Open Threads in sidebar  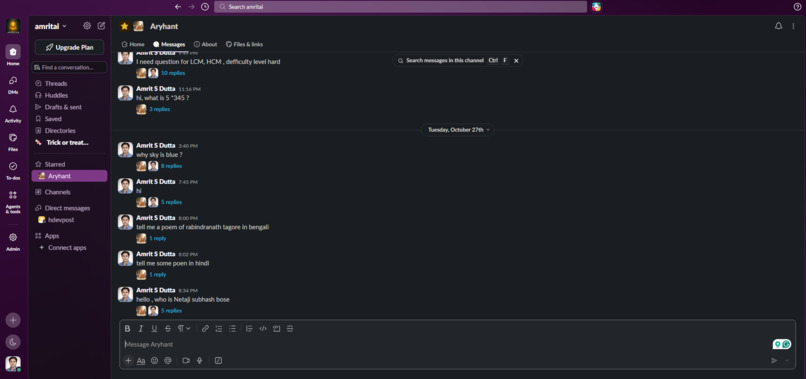pos(56,83)
